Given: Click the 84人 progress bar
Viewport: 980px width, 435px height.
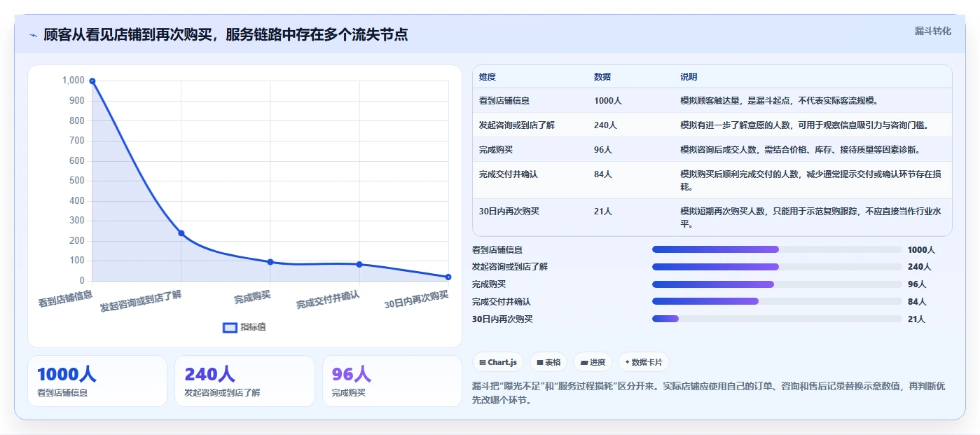Looking at the screenshot, I should (777, 301).
